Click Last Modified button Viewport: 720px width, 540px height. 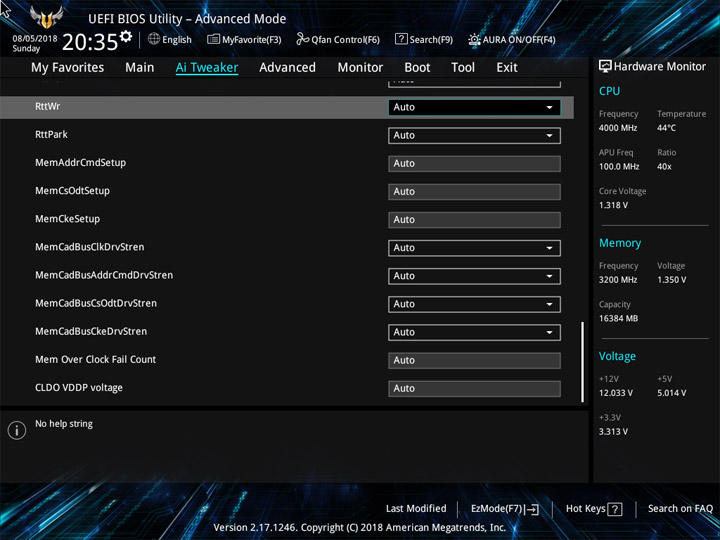pos(416,508)
